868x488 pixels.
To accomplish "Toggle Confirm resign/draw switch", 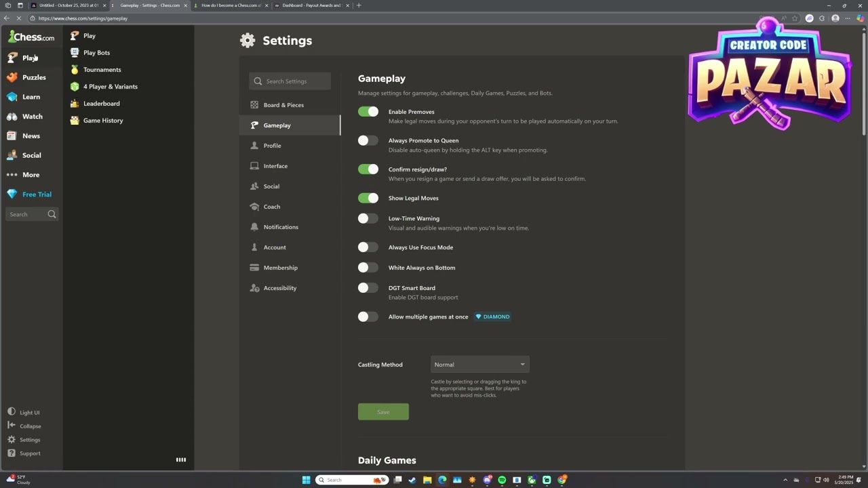I will tap(368, 169).
